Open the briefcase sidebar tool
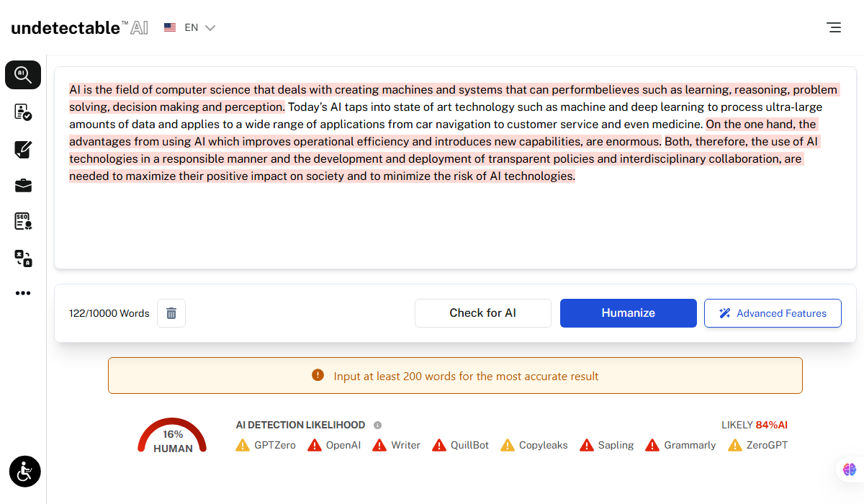Viewport: 864px width, 504px height. pyautogui.click(x=23, y=186)
